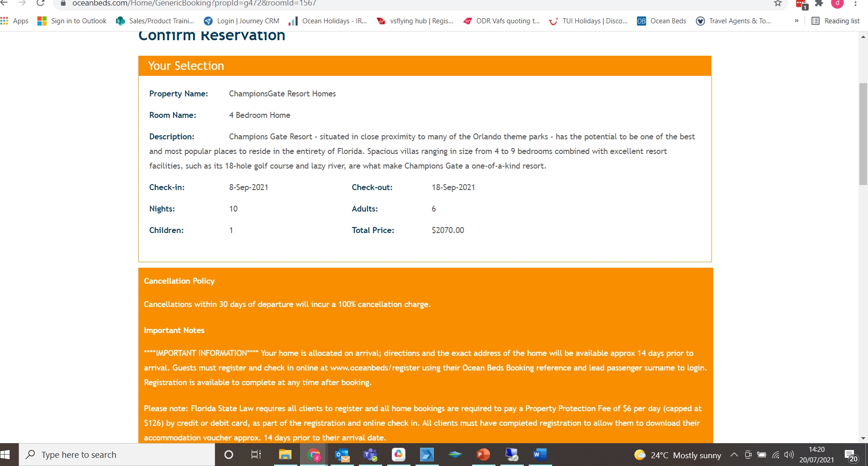Click the Your Selection header
Screen dimensions: 868x466
425,66
